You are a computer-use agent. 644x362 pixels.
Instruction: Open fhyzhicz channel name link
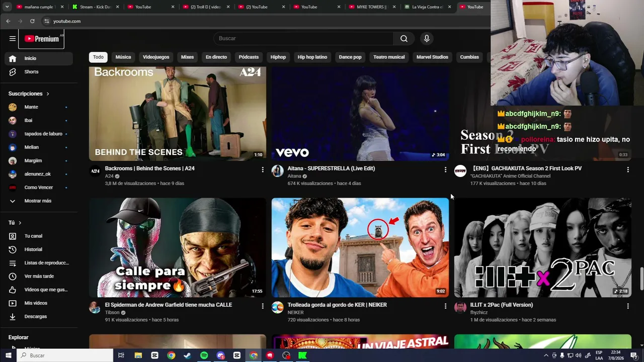click(x=479, y=312)
